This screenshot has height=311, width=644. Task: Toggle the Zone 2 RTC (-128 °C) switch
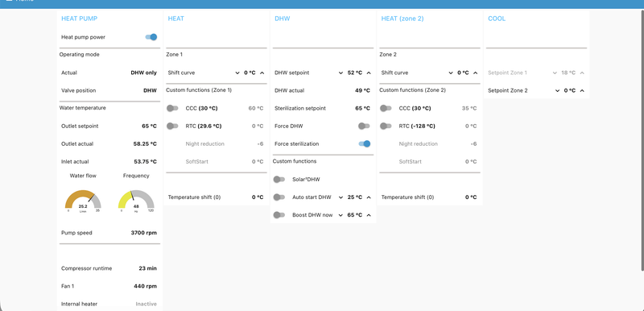click(x=386, y=126)
